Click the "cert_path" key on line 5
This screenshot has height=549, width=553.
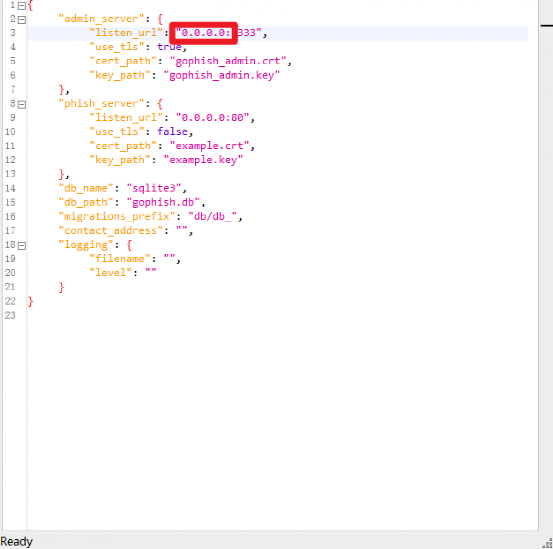[x=123, y=61]
